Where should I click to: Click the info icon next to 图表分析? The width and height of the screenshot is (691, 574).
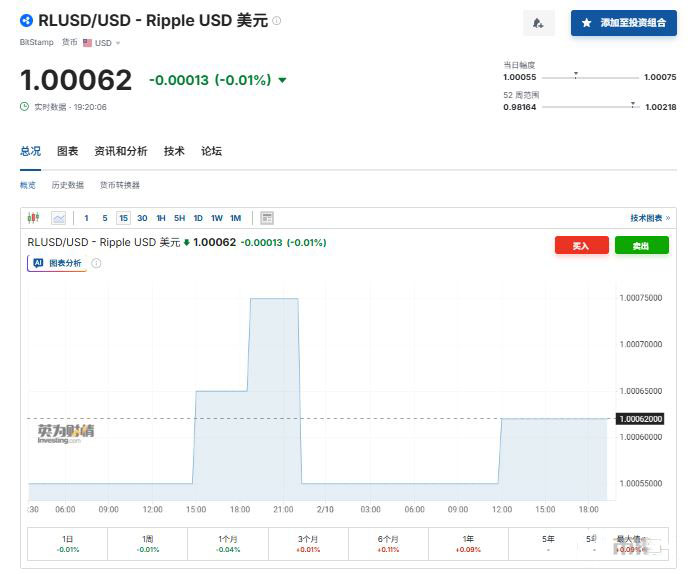point(96,263)
